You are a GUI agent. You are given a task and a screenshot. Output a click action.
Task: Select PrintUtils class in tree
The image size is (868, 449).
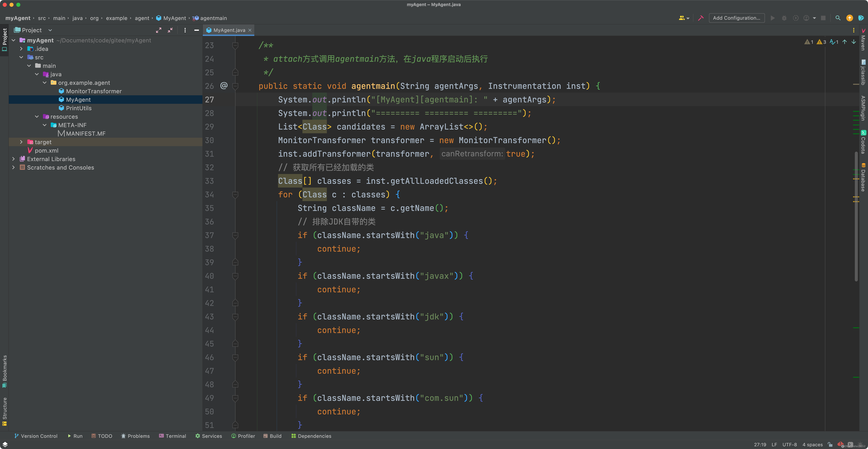[x=78, y=108]
